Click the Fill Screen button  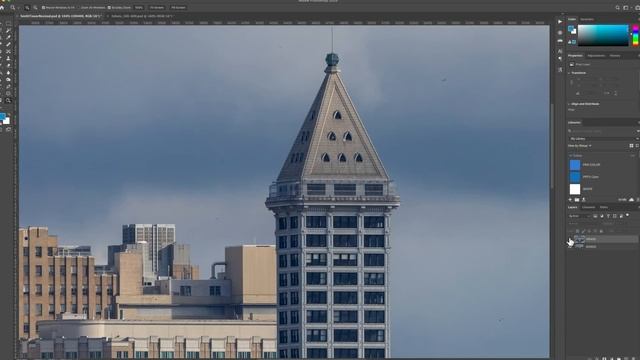(178, 7)
